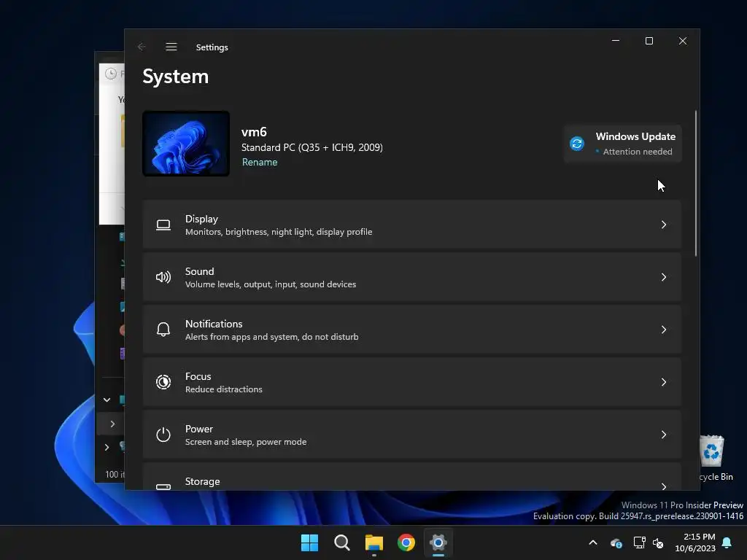Click the network tray icon
Screen dimensions: 747x560
tap(639, 542)
